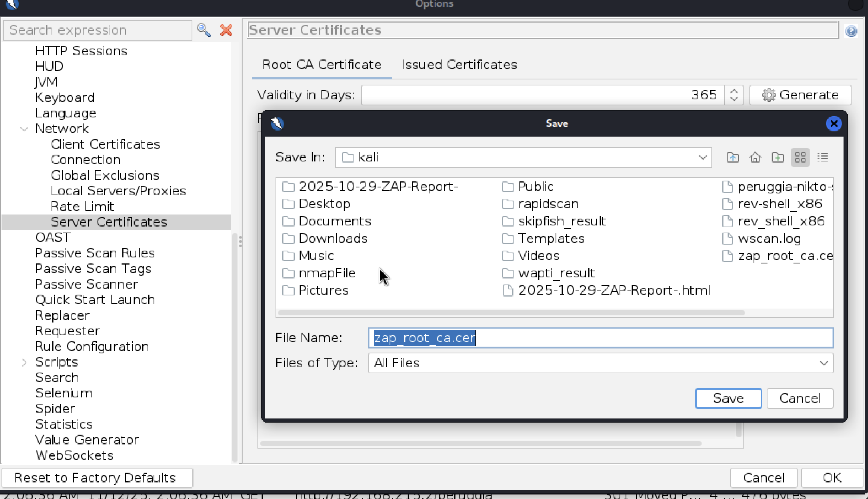Screen dimensions: 868x499
Task: Select the zap_root_ca.cer file icon
Action: pyautogui.click(x=728, y=256)
